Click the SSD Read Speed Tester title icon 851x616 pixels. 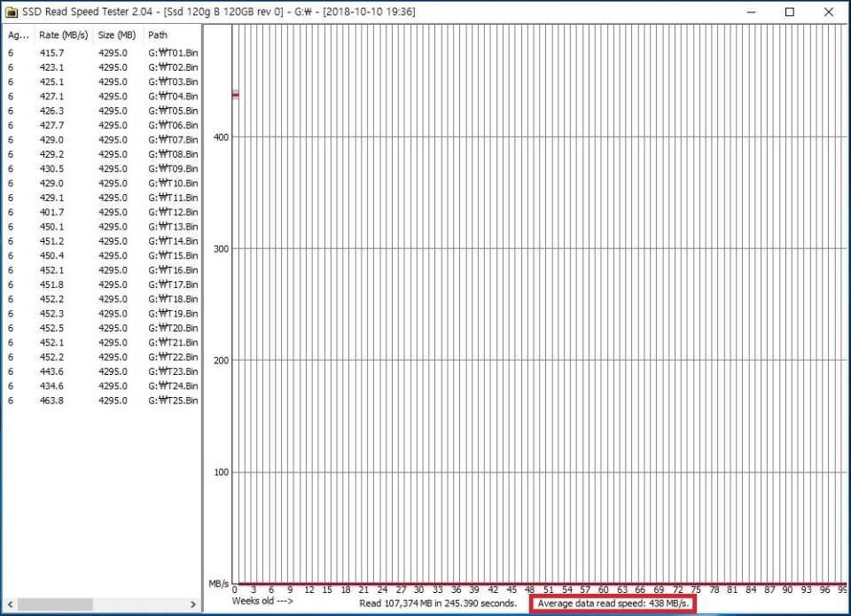[11, 12]
